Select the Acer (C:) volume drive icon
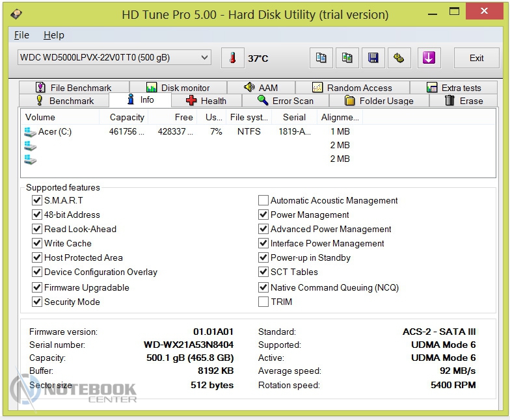 coord(30,131)
